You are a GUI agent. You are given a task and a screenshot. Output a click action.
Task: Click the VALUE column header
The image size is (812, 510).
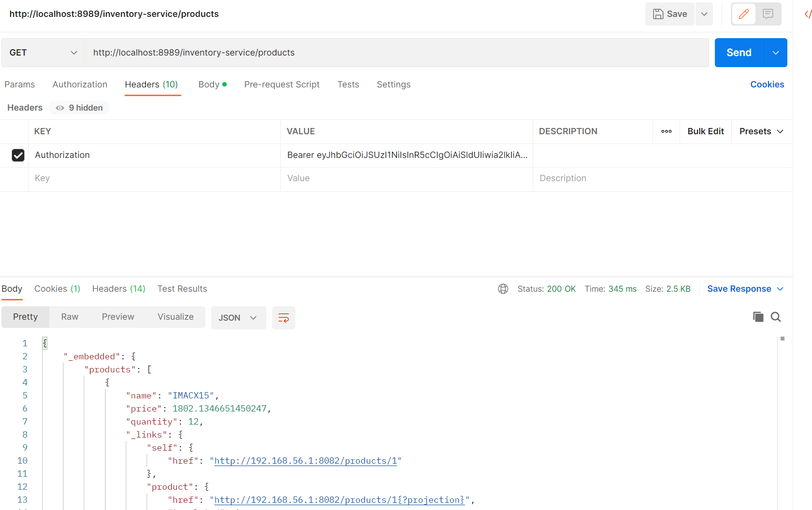tap(301, 131)
